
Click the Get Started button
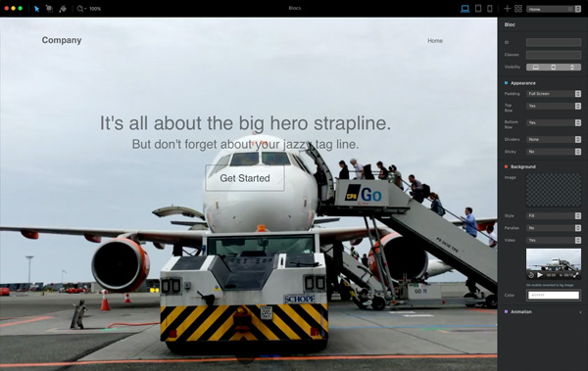tap(245, 178)
